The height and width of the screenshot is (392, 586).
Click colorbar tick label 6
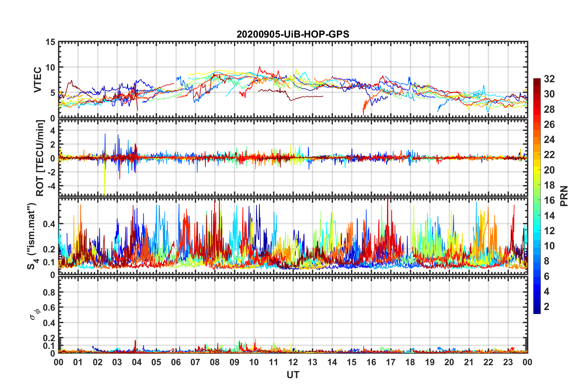(547, 276)
